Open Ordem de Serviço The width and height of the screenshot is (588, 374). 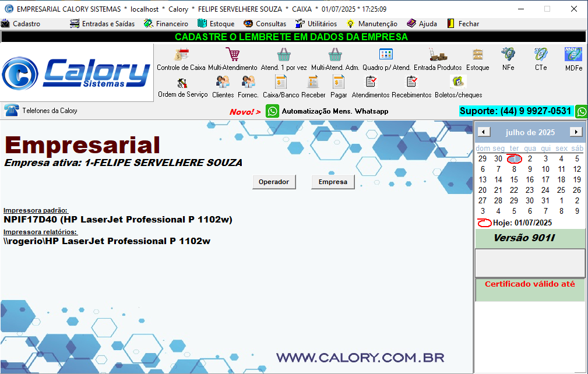(x=182, y=86)
